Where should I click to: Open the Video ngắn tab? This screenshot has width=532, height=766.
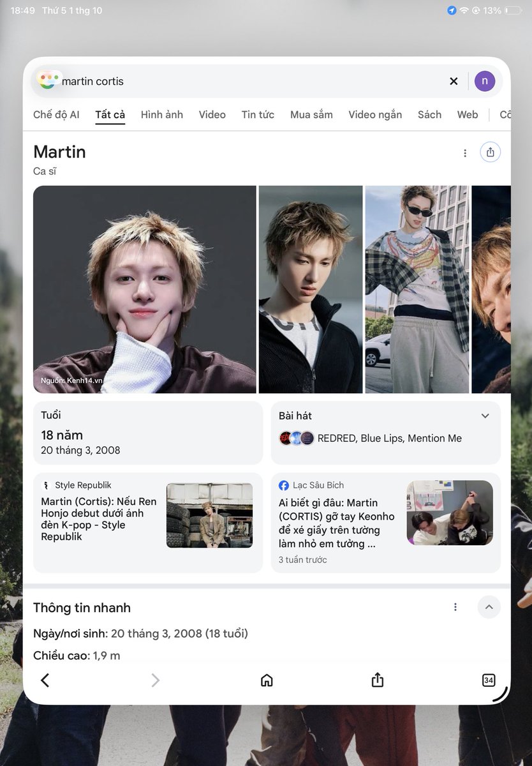coord(375,115)
